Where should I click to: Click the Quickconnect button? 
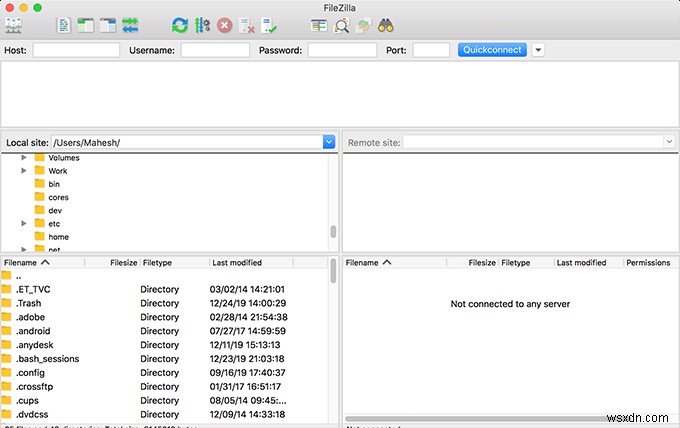tap(492, 50)
